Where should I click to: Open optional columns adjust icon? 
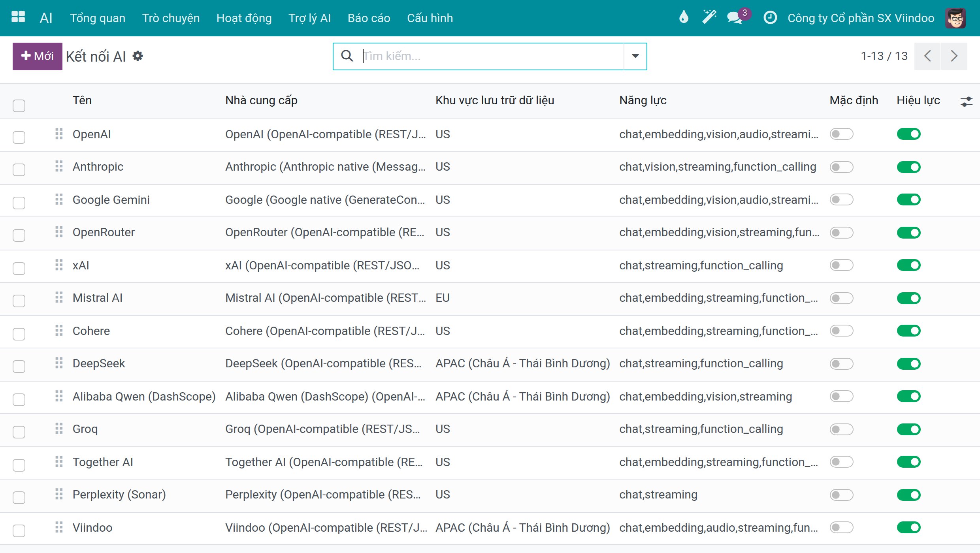click(966, 102)
